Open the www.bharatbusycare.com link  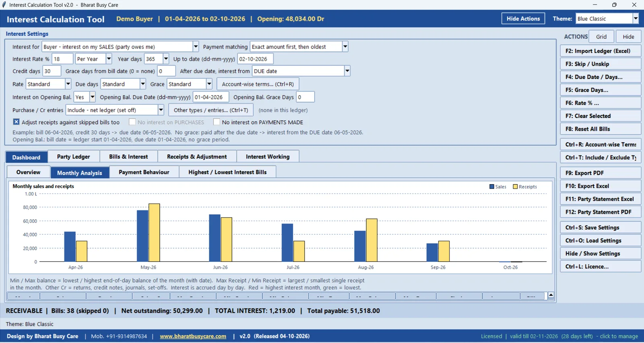click(x=193, y=336)
